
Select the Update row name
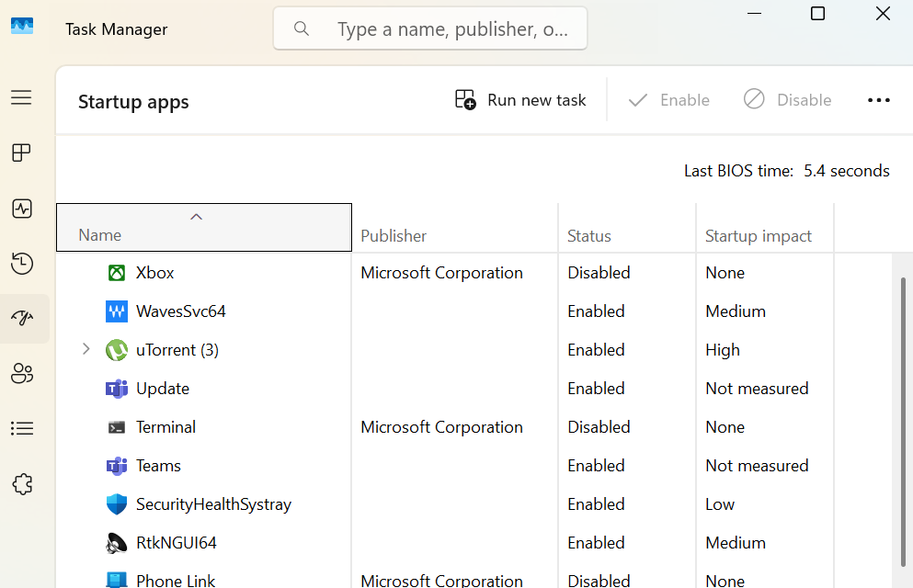tap(163, 389)
